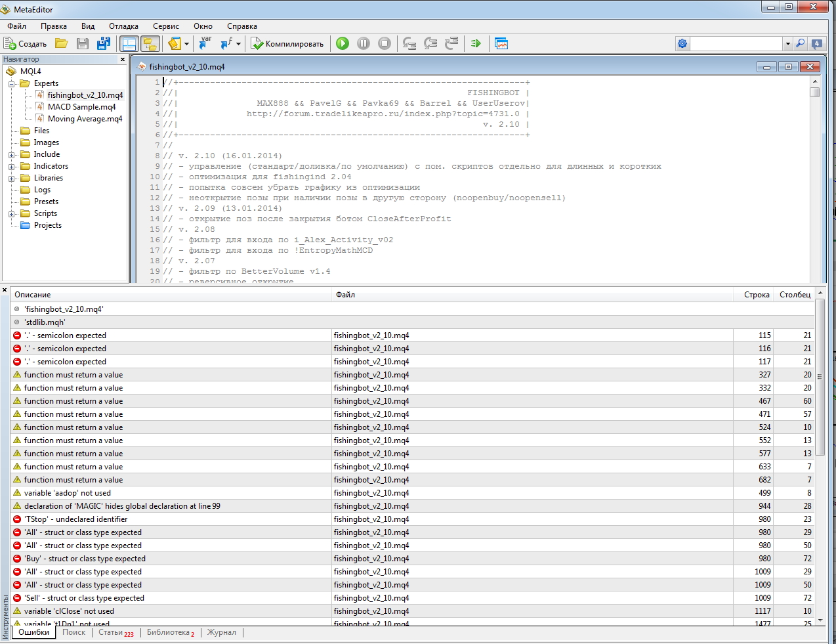Select the 'TStop' undeclared identifier error

[413, 519]
